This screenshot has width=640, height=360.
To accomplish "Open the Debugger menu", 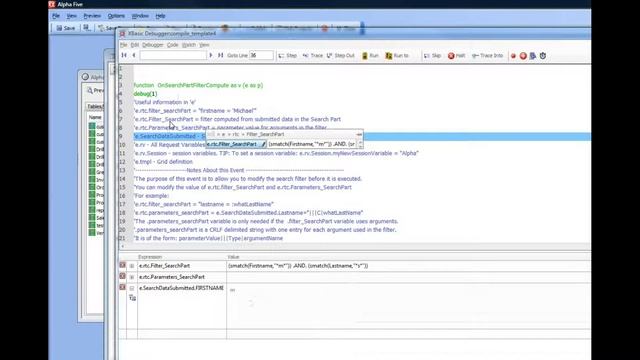I will pyautogui.click(x=153, y=45).
